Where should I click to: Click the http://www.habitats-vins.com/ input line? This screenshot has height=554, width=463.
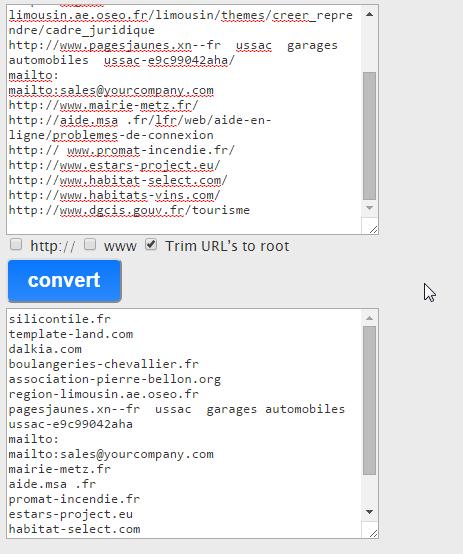(115, 195)
